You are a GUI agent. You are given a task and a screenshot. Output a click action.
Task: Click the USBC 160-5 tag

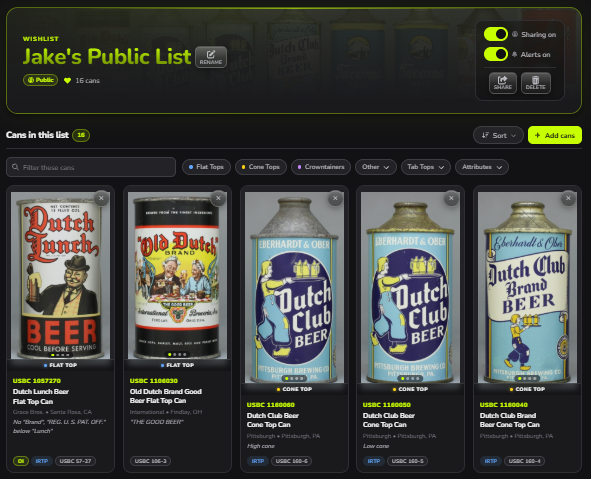click(407, 461)
